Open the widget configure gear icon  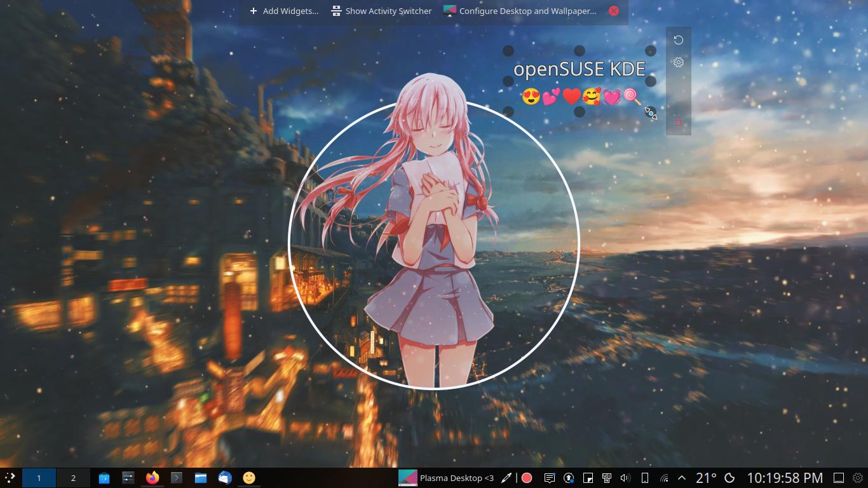(679, 62)
